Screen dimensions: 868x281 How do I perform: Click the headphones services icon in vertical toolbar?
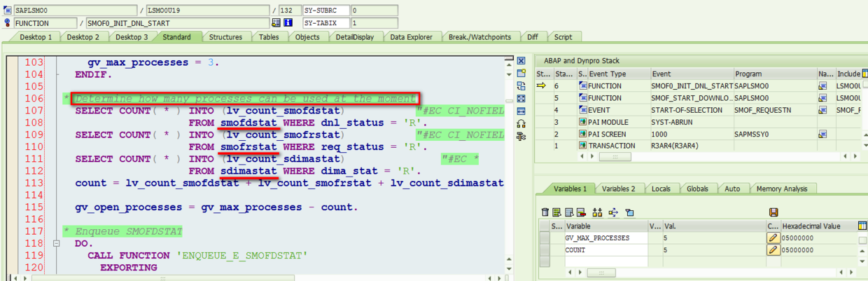pos(521,124)
